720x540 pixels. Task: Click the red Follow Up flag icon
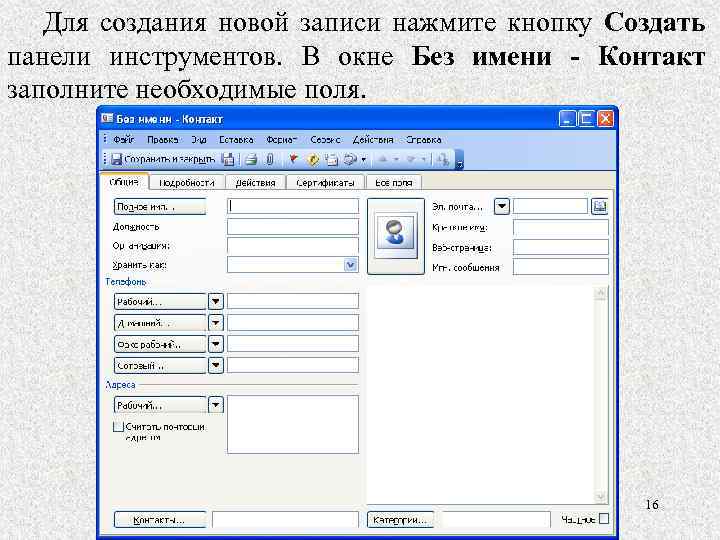point(293,159)
